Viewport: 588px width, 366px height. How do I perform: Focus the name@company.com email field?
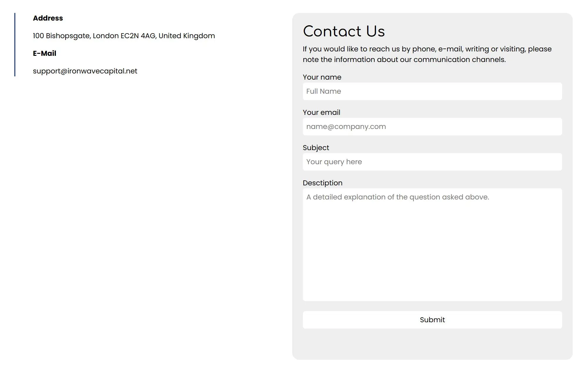432,127
